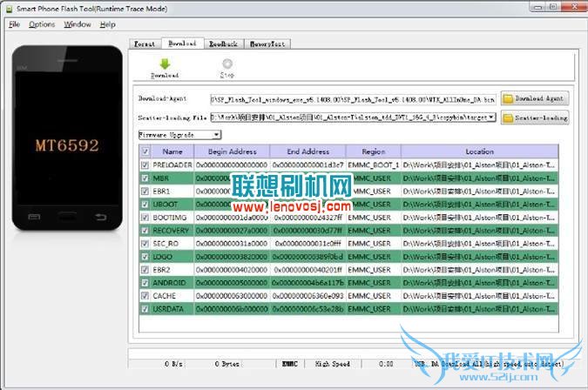588x390 pixels.
Task: Click the End Address column header
Action: [308, 151]
